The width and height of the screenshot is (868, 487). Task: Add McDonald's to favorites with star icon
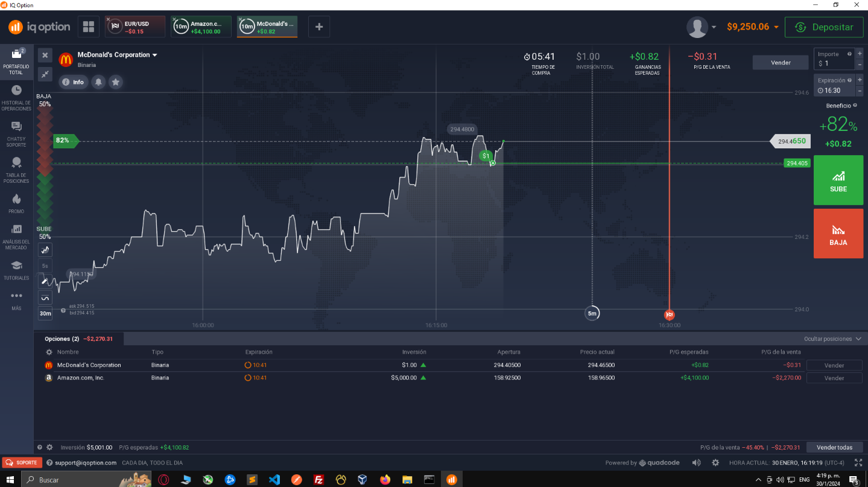pyautogui.click(x=116, y=82)
